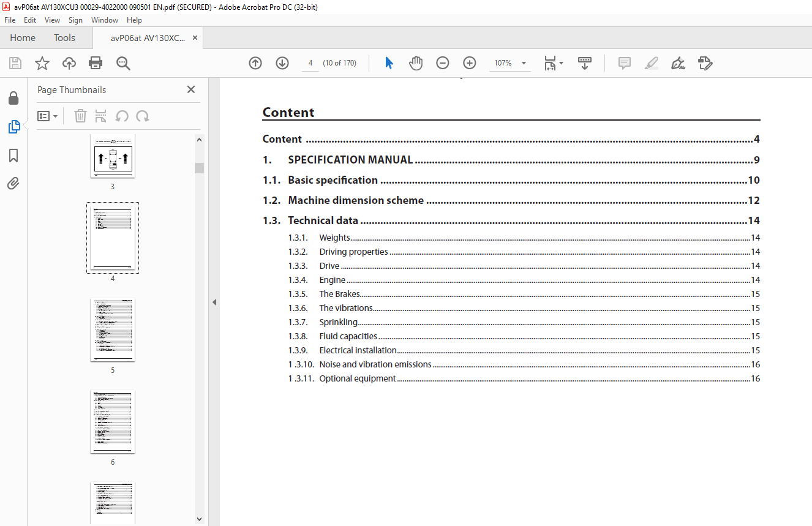Select page 6 thumbnail
812x526 pixels.
pyautogui.click(x=113, y=421)
